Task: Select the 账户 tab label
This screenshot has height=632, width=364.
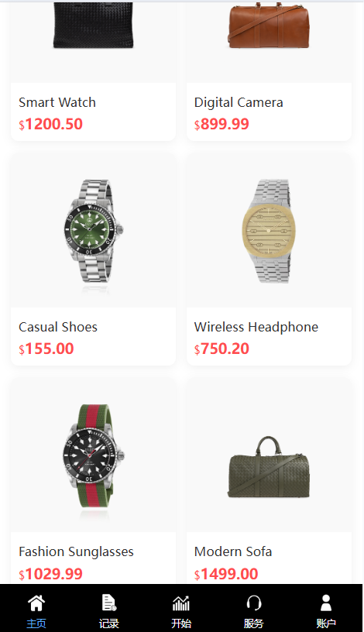Action: pos(326,623)
